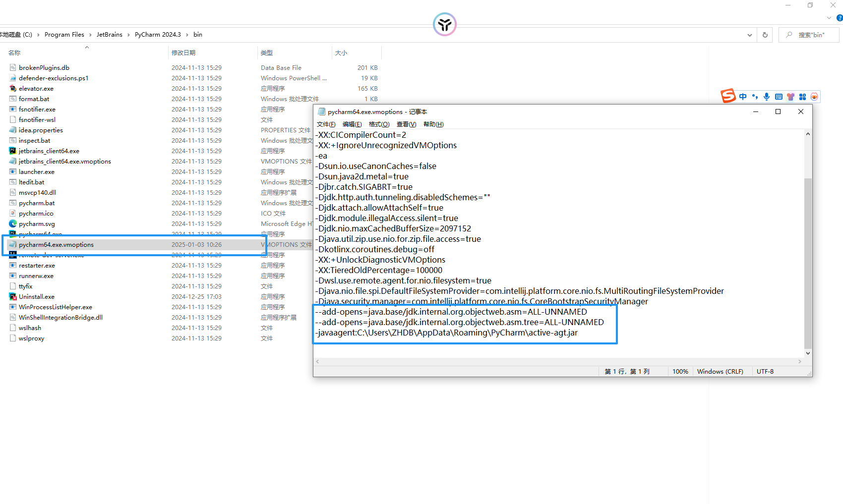
Task: Open 编辑(E) menu in Notepad
Action: point(352,124)
